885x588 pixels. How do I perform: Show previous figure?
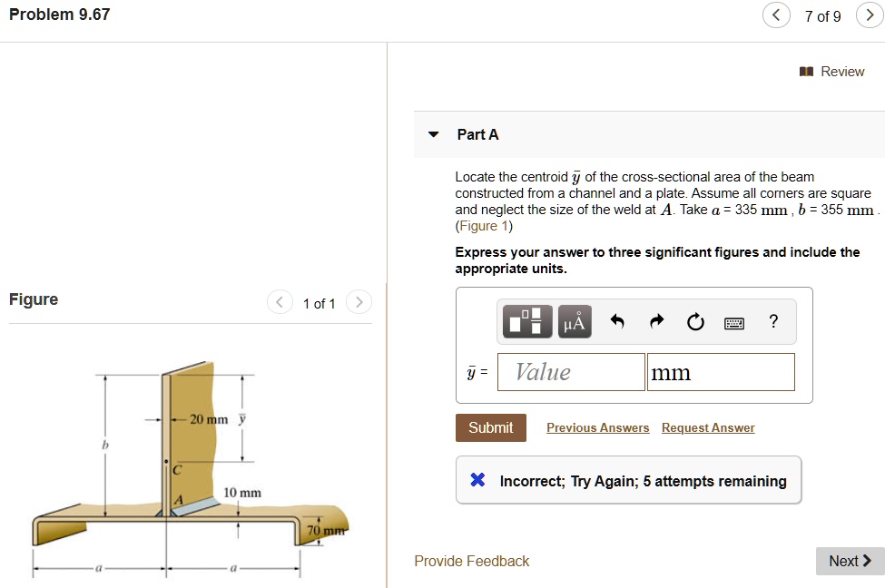tap(280, 302)
